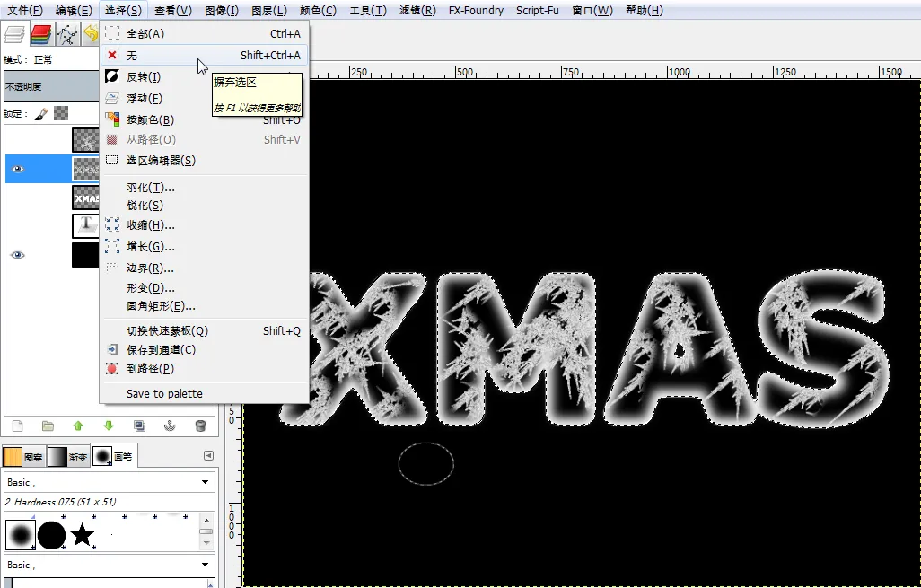This screenshot has width=921, height=588.
Task: Hide the selected highlighted layer via eye icon
Action: (18, 169)
